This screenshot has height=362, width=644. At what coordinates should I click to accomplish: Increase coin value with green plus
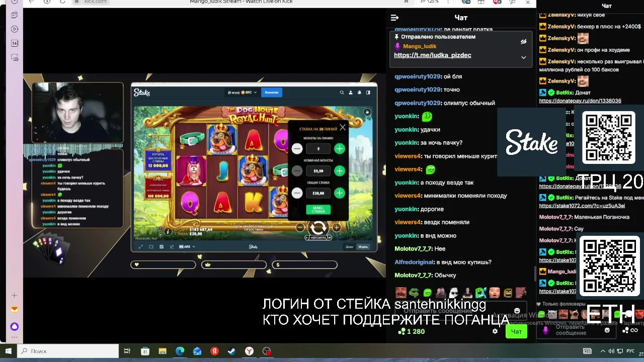(x=340, y=171)
